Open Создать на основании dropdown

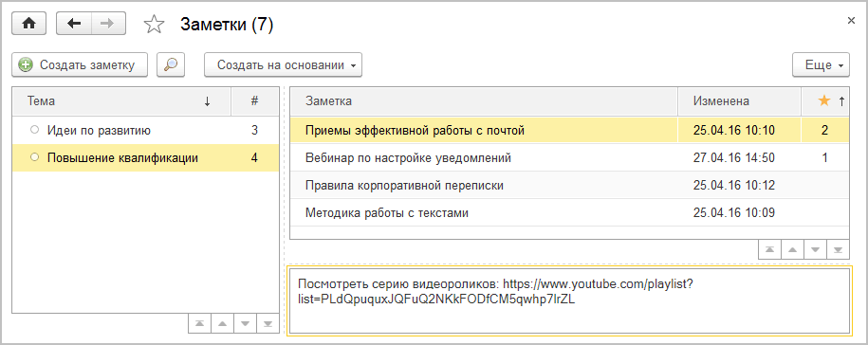click(x=283, y=64)
